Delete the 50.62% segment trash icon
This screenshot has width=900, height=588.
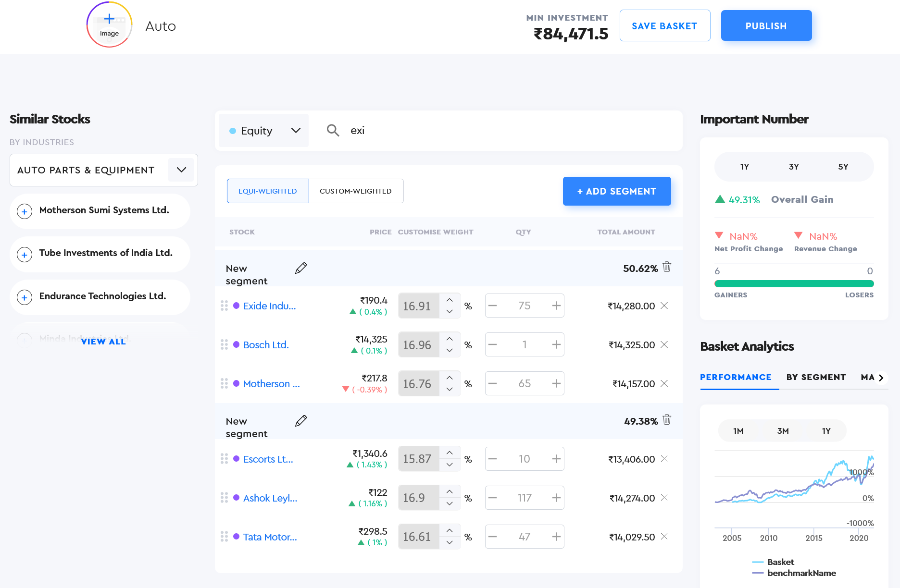pos(667,267)
